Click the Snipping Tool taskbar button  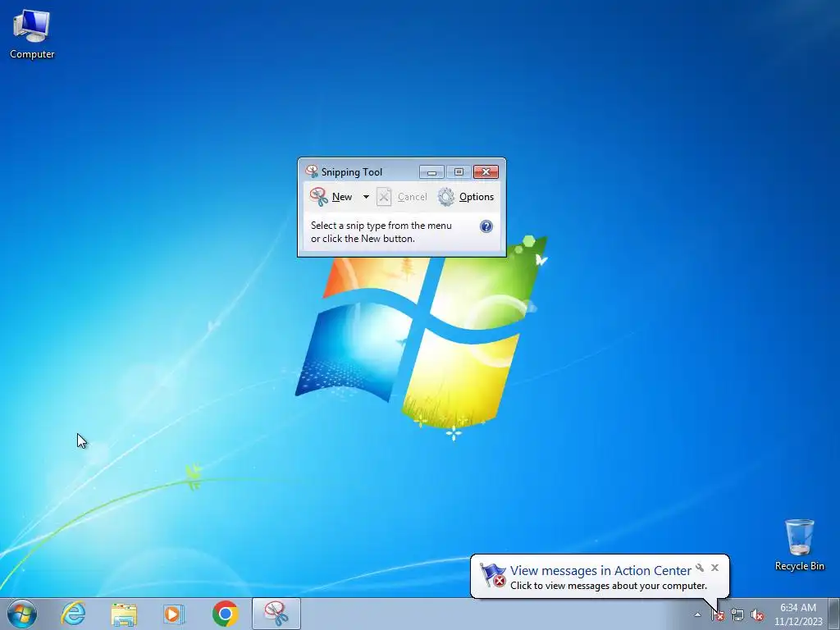276,614
